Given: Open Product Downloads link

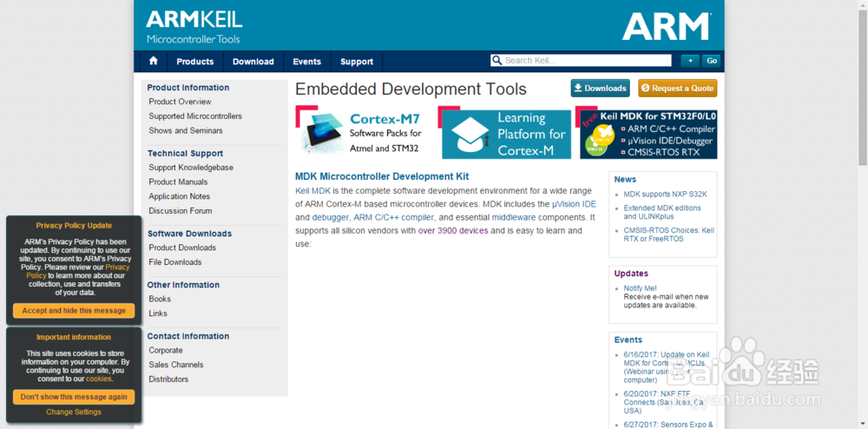Looking at the screenshot, I should 182,247.
